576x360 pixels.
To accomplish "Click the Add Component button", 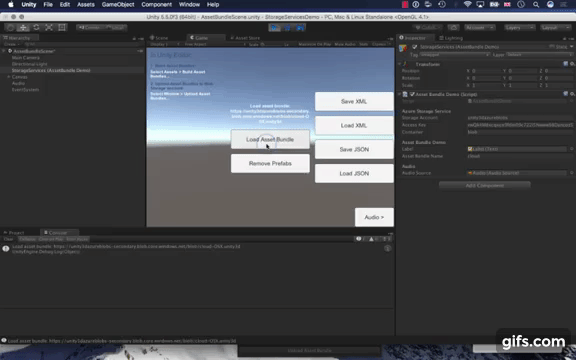I will click(485, 186).
